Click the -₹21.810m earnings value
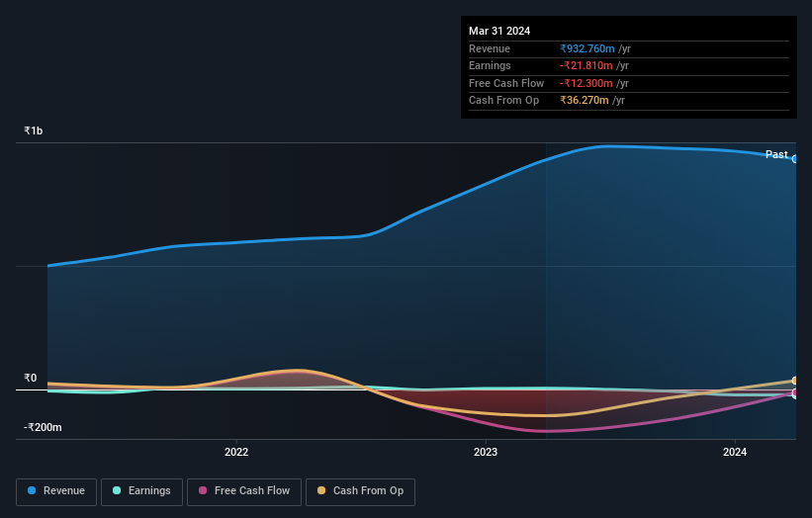Screen dimensions: 812x518 pos(586,65)
